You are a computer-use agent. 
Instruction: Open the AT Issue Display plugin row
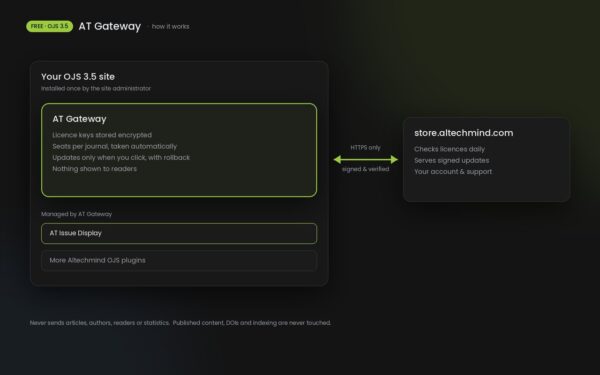pyautogui.click(x=179, y=233)
